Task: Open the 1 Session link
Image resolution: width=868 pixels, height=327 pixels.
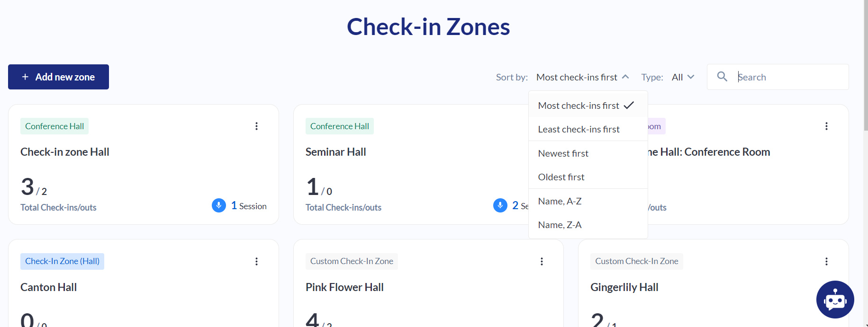Action: 249,206
